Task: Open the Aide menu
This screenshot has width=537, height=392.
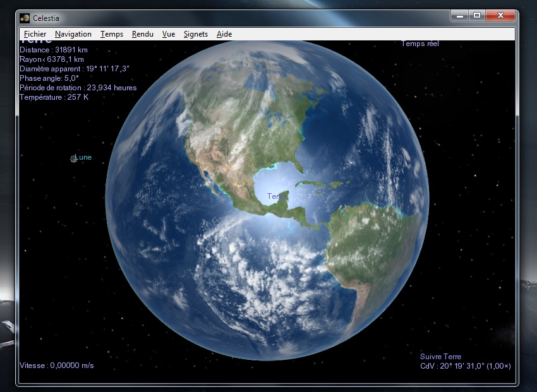Action: click(224, 34)
